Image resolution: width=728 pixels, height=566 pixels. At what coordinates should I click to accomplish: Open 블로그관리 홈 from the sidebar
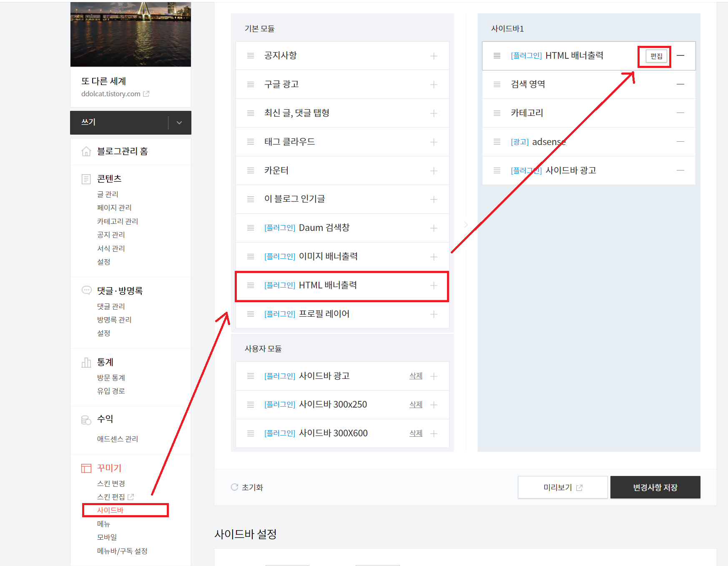pyautogui.click(x=122, y=151)
